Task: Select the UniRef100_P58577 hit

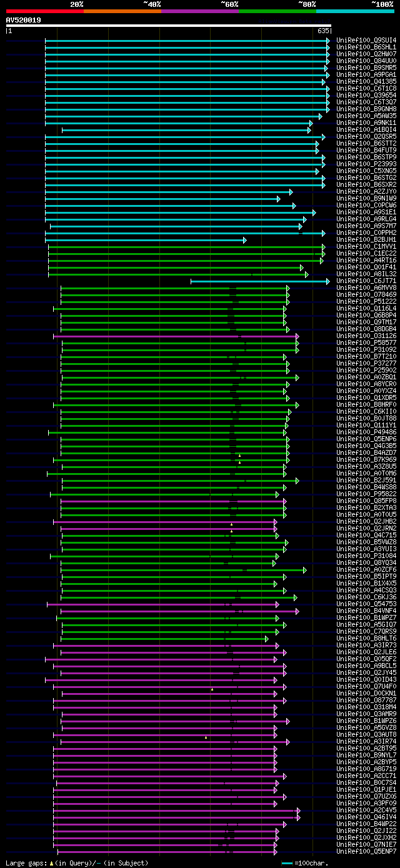Action: click(x=366, y=343)
